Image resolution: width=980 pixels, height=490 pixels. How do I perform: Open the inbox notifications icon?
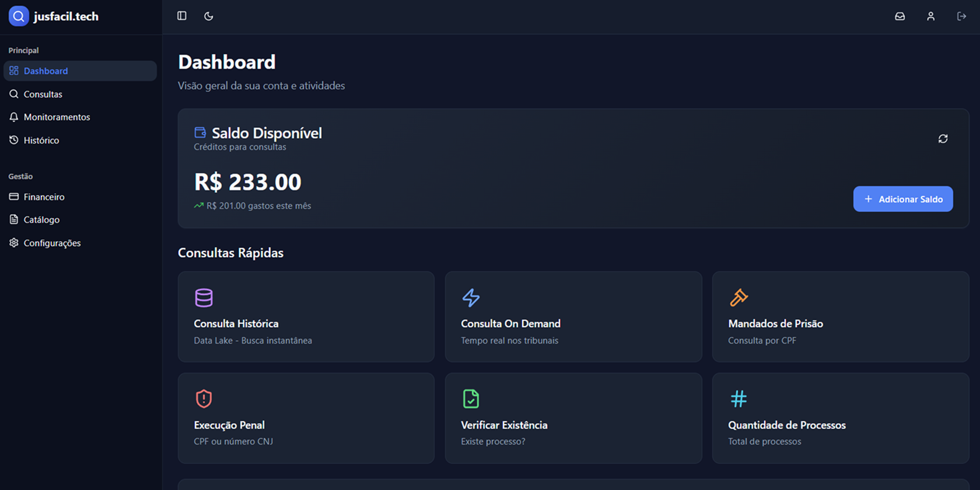click(900, 16)
